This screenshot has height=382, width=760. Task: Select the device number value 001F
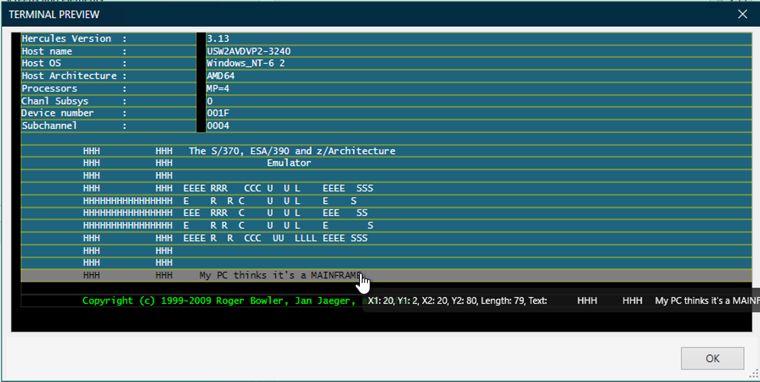pyautogui.click(x=479, y=113)
